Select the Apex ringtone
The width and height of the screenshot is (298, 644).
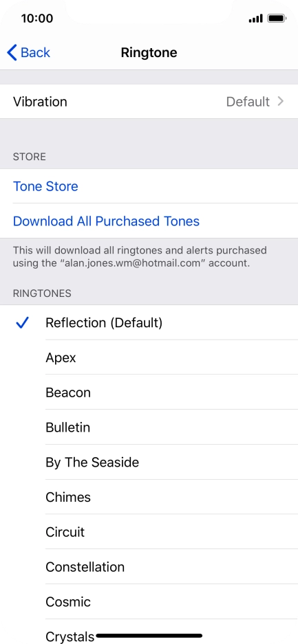149,357
